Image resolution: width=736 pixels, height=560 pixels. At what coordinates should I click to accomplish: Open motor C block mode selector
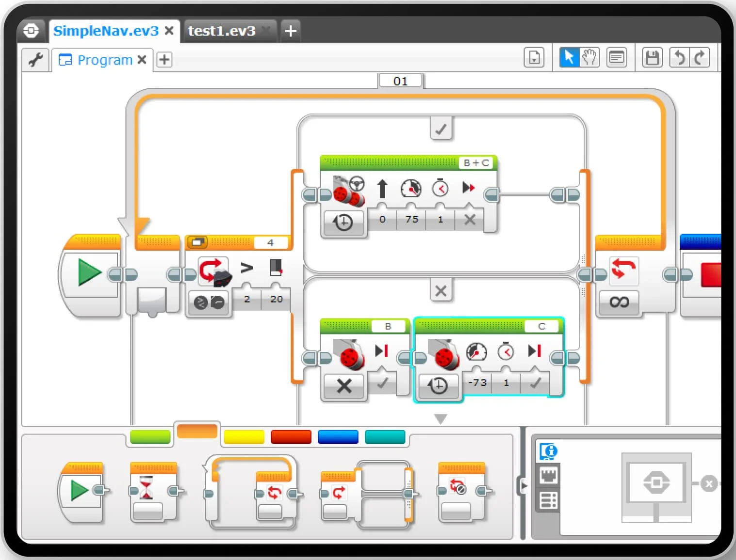click(x=438, y=386)
